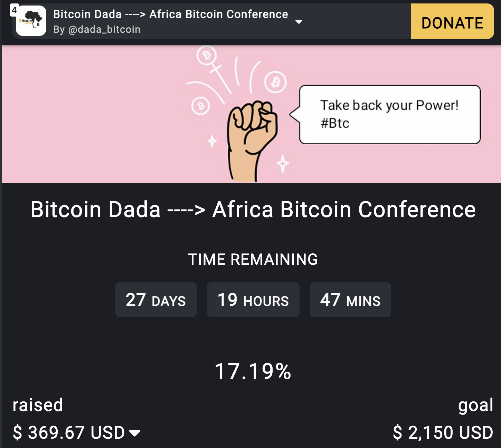Click the 19 HOURS countdown box

tap(253, 300)
